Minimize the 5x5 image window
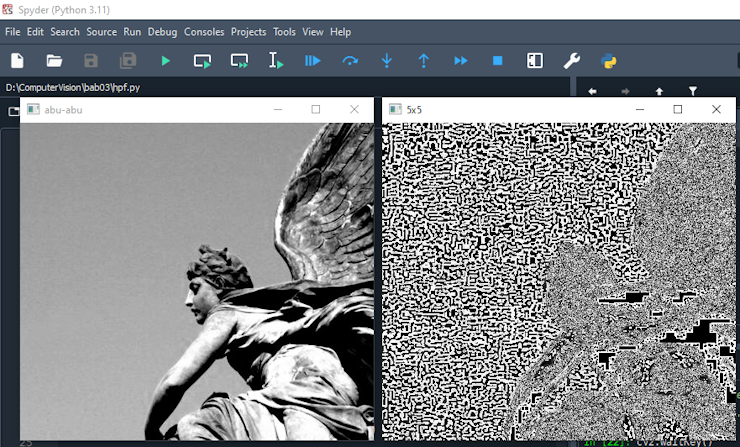Image resolution: width=740 pixels, height=447 pixels. click(640, 110)
